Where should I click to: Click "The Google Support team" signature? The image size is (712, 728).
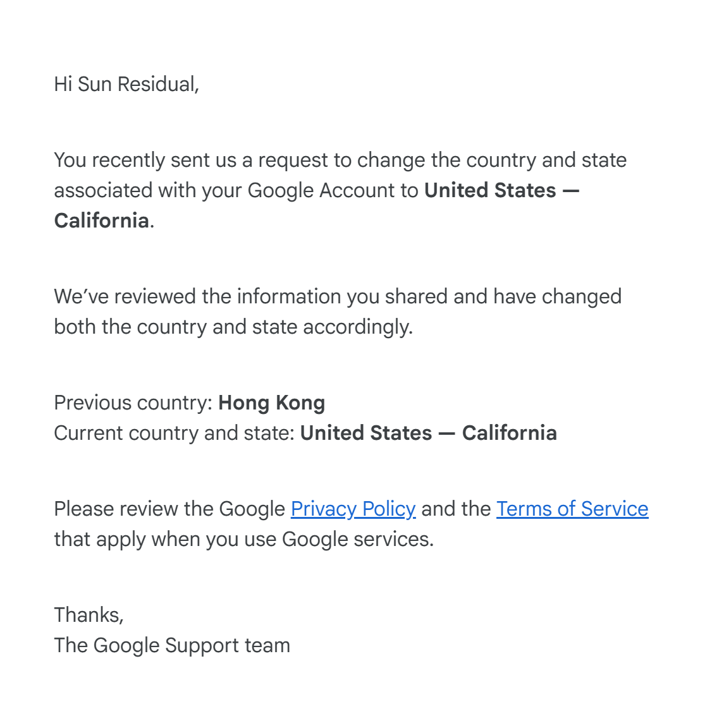tap(172, 645)
